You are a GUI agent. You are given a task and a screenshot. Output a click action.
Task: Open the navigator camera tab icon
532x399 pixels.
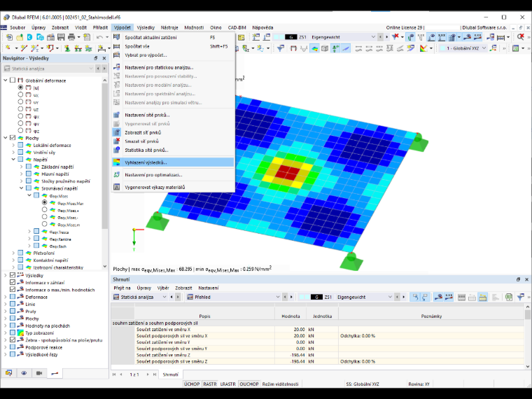pyautogui.click(x=39, y=373)
